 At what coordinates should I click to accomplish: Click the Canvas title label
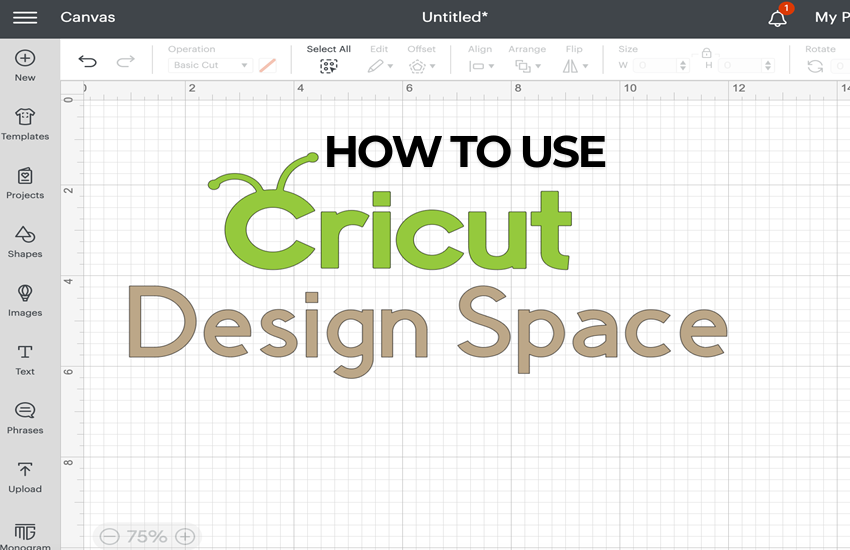tap(88, 17)
